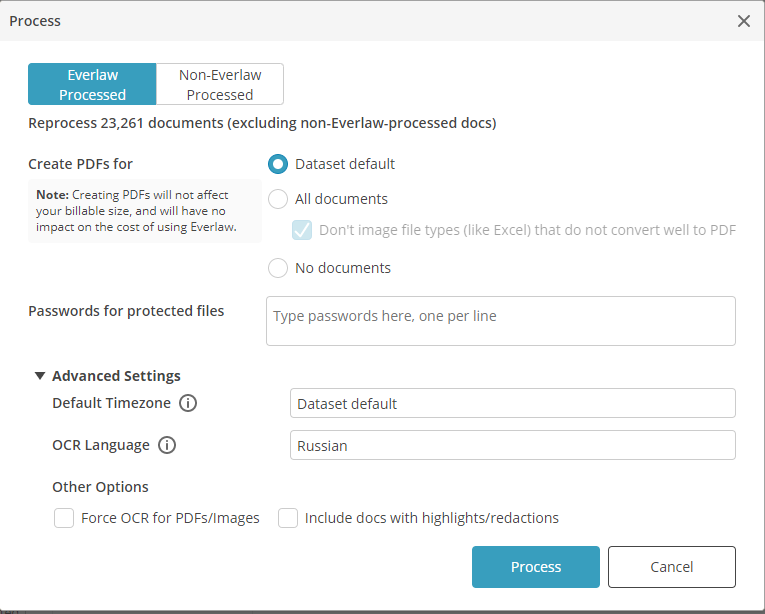Close the Process dialog with the X

pyautogui.click(x=743, y=21)
